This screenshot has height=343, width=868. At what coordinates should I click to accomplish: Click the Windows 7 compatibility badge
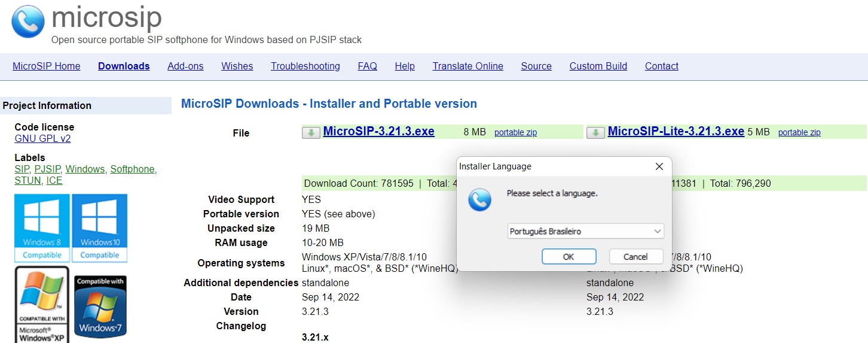click(100, 306)
